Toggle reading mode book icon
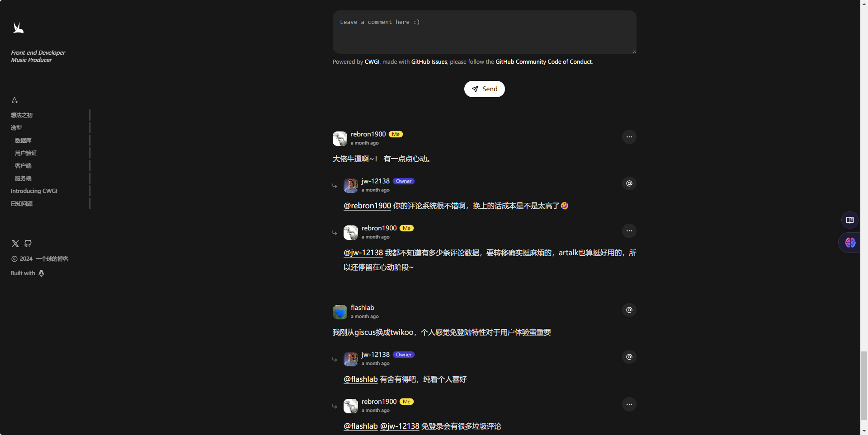Image resolution: width=868 pixels, height=435 pixels. coord(850,220)
